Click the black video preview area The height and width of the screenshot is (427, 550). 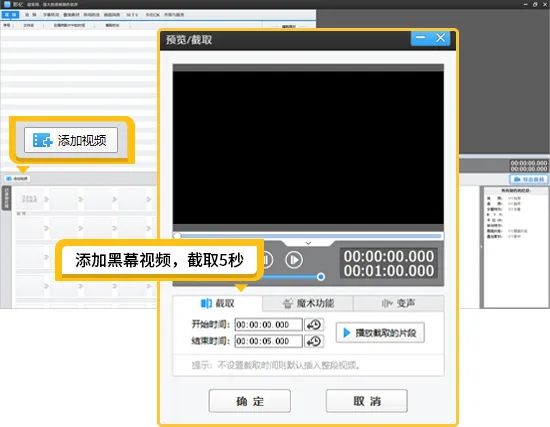pyautogui.click(x=308, y=148)
